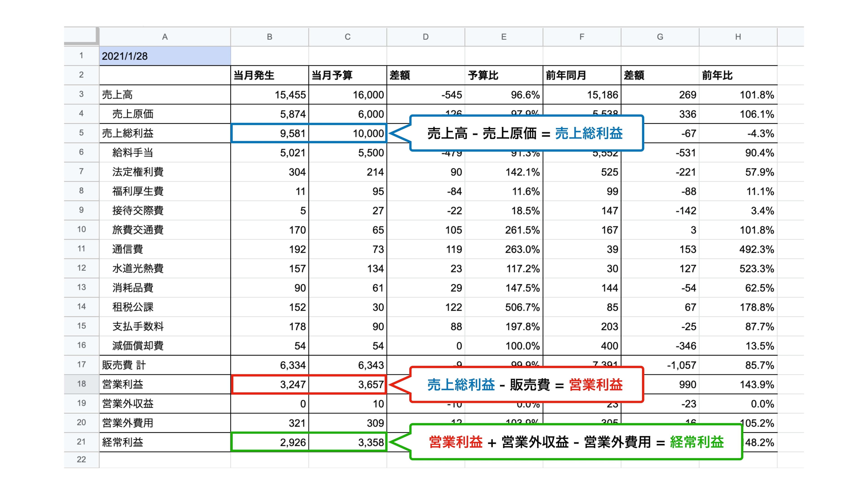868x488 pixels.
Task: Click cell with value 16,000
Action: [348, 95]
